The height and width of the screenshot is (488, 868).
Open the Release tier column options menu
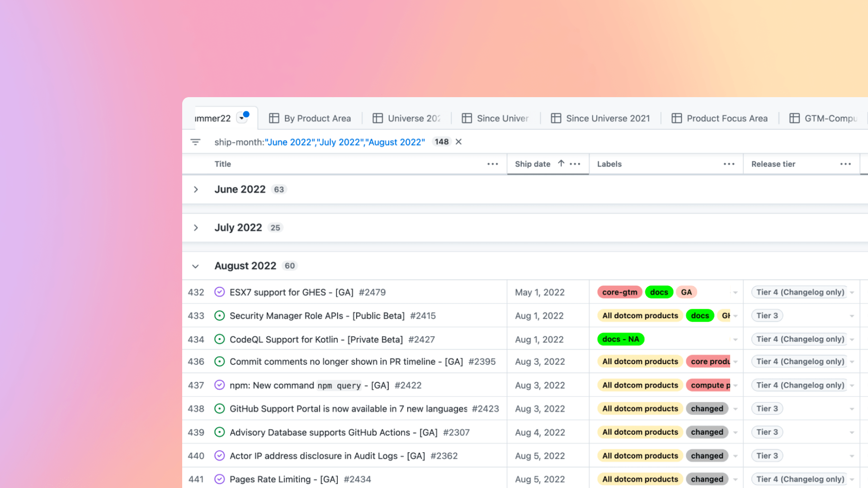(x=844, y=164)
